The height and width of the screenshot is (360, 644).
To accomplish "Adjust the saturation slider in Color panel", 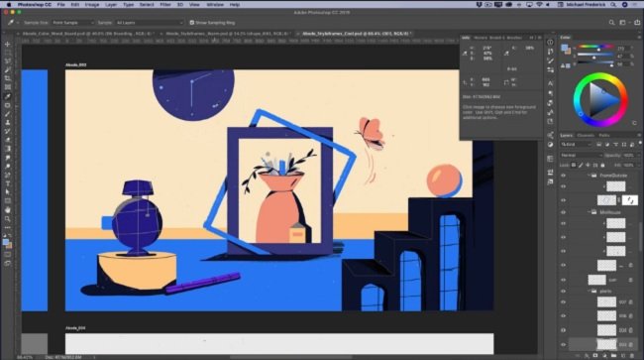I will tap(593, 57).
